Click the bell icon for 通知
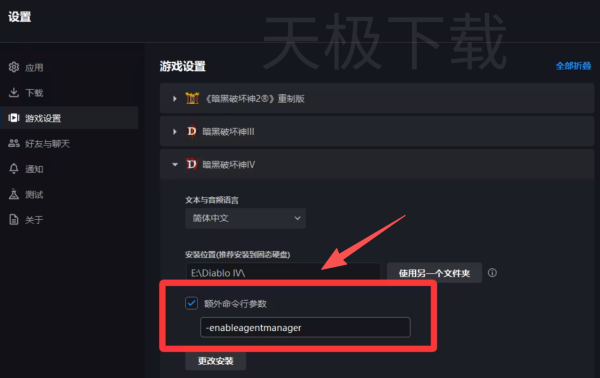This screenshot has height=378, width=600. coord(14,169)
